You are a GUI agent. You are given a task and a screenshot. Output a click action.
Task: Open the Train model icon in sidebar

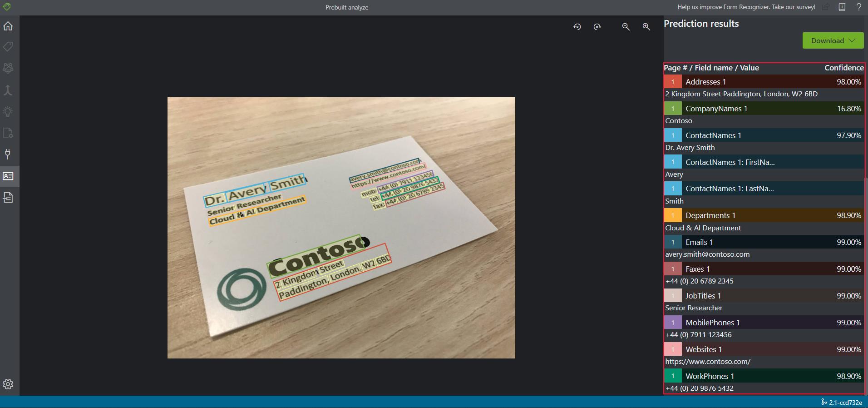pyautogui.click(x=8, y=68)
